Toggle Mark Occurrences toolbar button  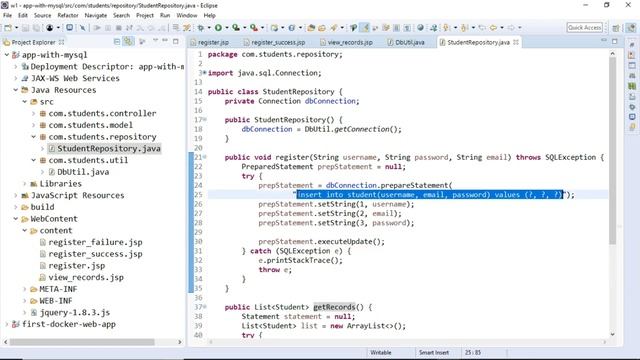point(364,28)
